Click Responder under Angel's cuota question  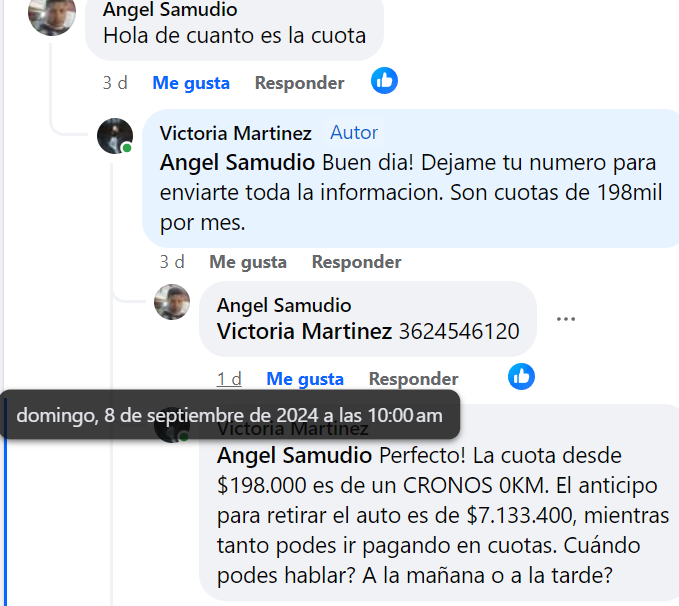pyautogui.click(x=300, y=83)
